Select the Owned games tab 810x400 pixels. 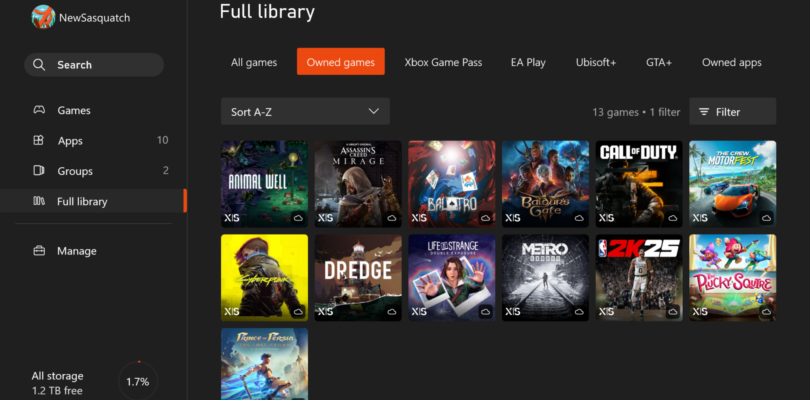(340, 61)
